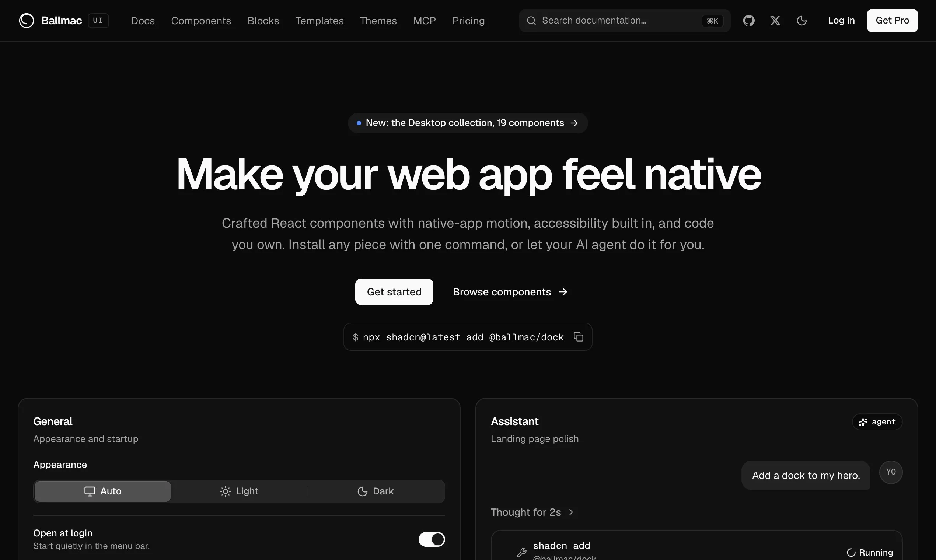Toggle the Open at login switch
This screenshot has height=560, width=936.
[432, 539]
